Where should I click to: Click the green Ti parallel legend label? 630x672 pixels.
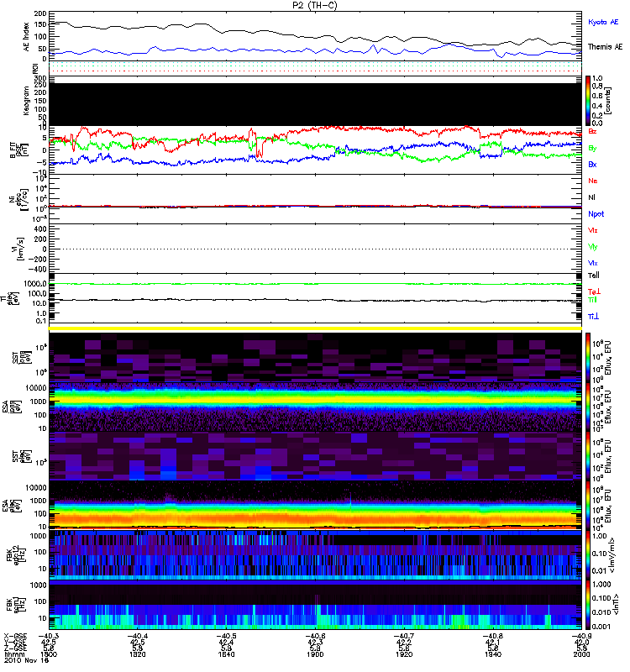pos(592,300)
